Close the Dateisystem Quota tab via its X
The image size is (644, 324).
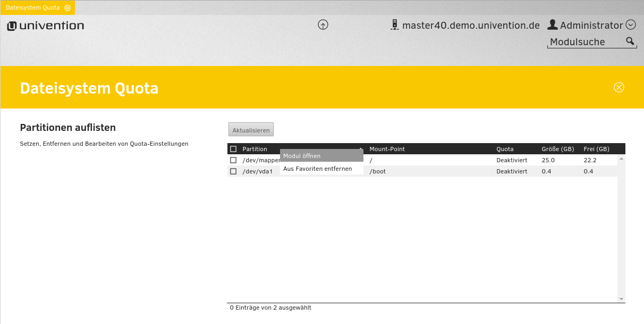coord(67,8)
